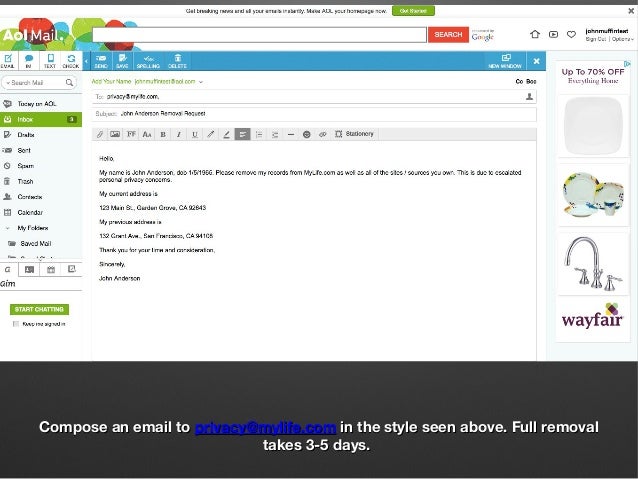Expand the Search Mail options arrow
This screenshot has width=638, height=479.
8,83
